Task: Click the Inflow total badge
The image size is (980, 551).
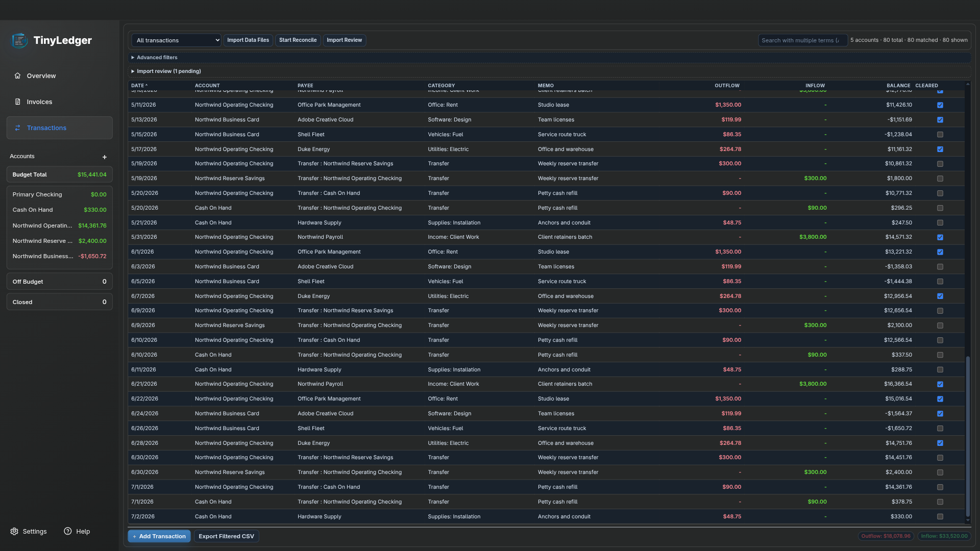Action: [944, 536]
